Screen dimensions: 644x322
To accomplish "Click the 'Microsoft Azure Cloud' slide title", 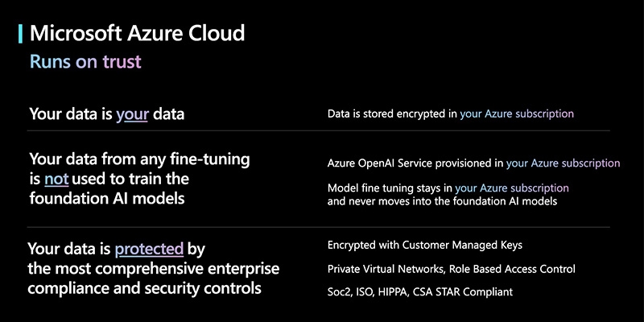I will coord(137,34).
